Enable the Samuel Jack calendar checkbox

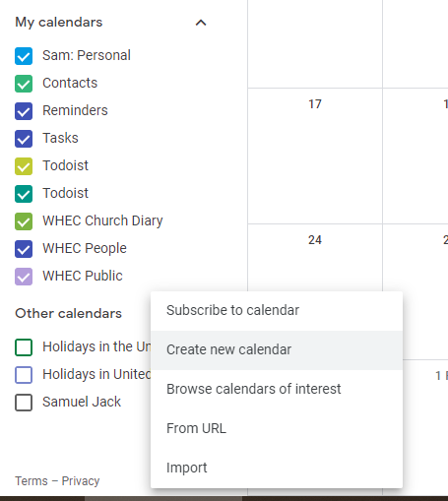click(24, 403)
